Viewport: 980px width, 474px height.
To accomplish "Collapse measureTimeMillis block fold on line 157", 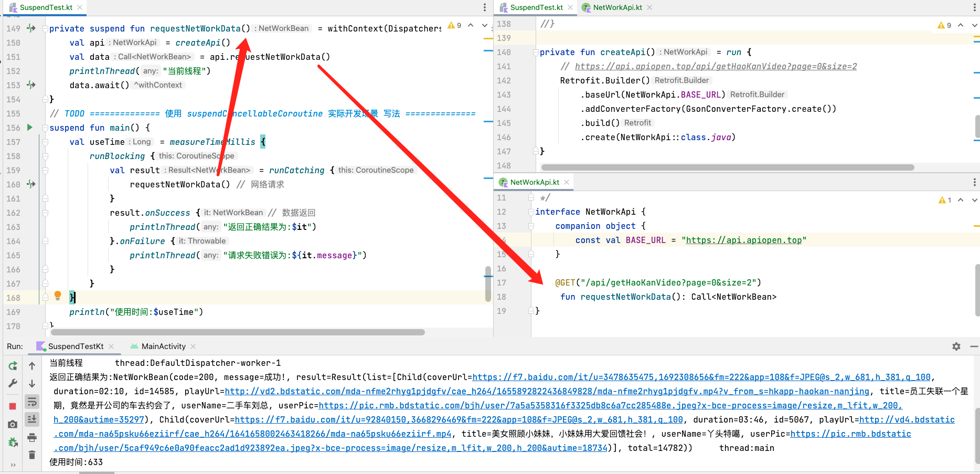I will (x=45, y=142).
